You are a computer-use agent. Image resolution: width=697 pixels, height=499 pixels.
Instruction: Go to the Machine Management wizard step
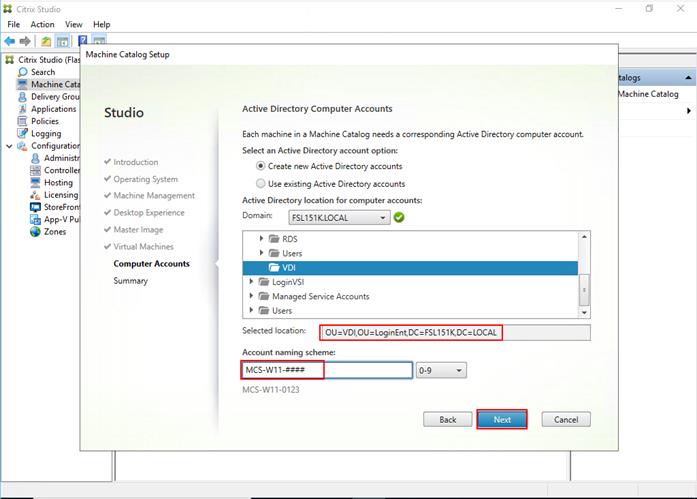(x=154, y=196)
